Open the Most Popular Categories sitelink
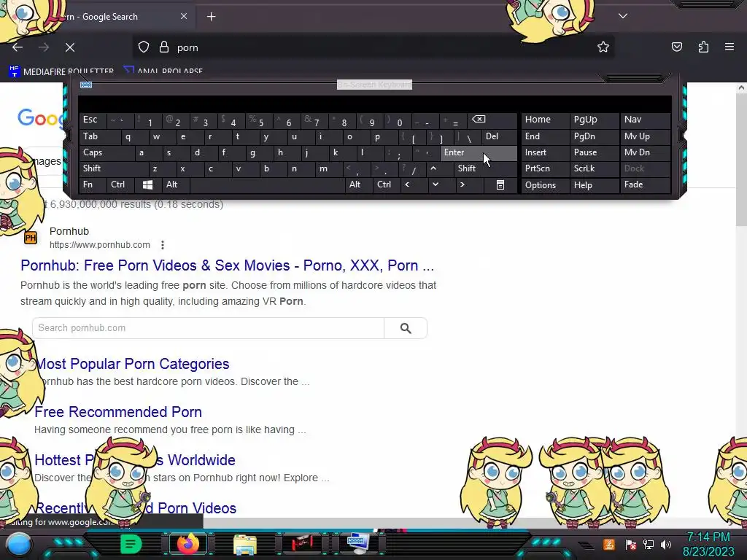This screenshot has height=560, width=747. pos(133,364)
